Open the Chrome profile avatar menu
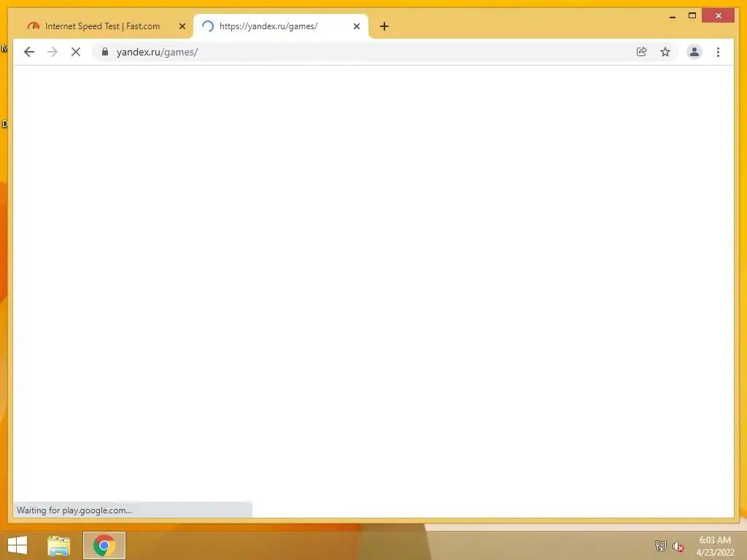This screenshot has height=560, width=747. pos(694,52)
